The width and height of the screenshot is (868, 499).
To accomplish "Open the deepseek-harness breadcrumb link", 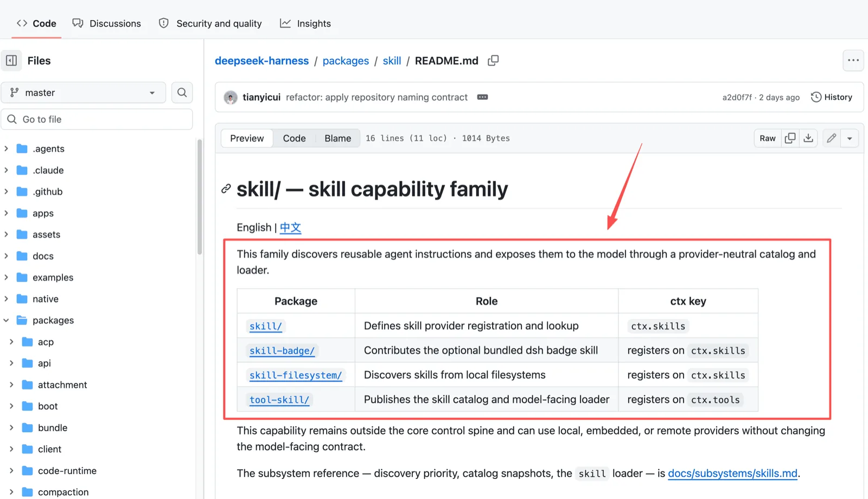I will tap(262, 61).
